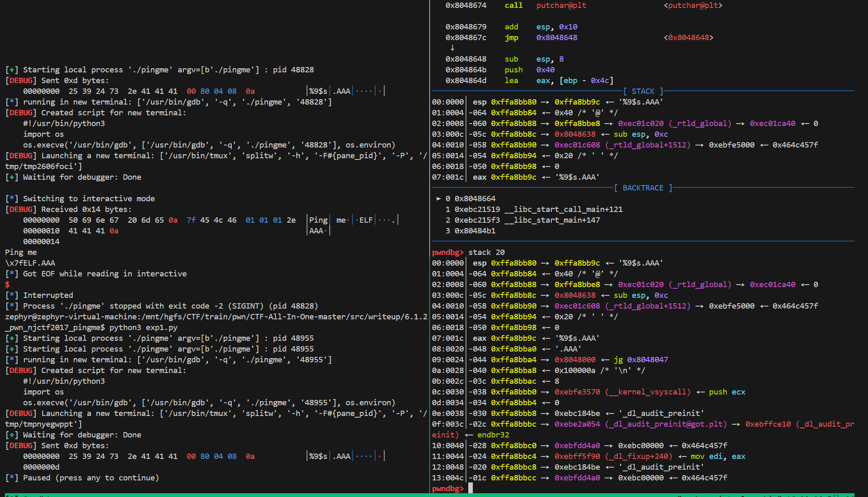Select the 'pwndbg> stack 20' command line

[468, 252]
